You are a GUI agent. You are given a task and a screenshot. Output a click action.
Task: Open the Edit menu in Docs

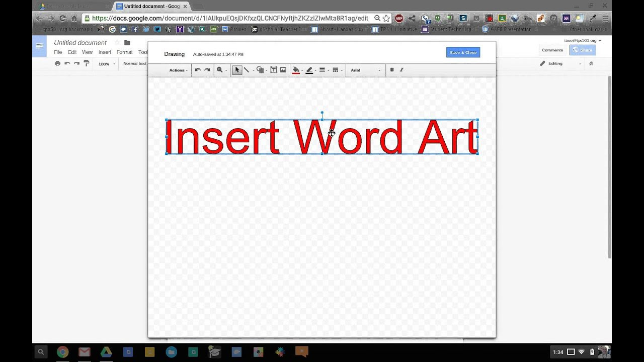pos(72,52)
